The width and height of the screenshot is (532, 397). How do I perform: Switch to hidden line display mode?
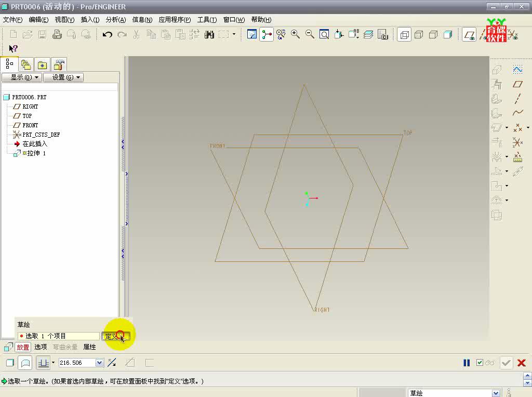[x=419, y=35]
